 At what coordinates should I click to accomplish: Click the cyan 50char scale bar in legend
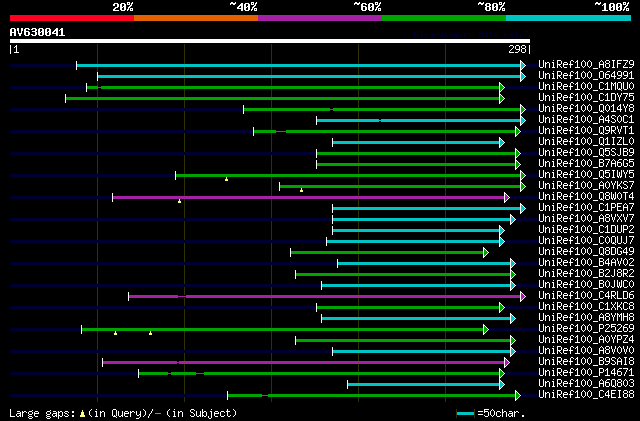click(465, 414)
